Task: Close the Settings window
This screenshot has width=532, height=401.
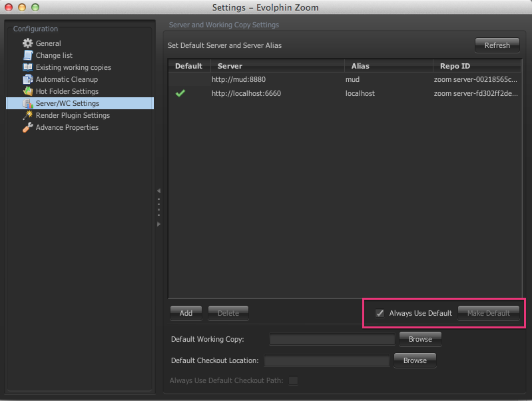Action: coord(9,7)
